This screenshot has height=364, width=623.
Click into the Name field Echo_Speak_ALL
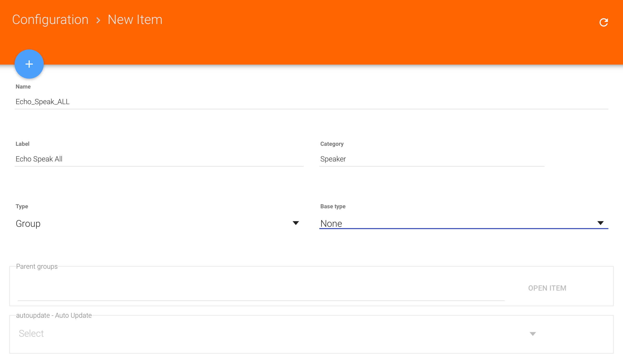311,102
